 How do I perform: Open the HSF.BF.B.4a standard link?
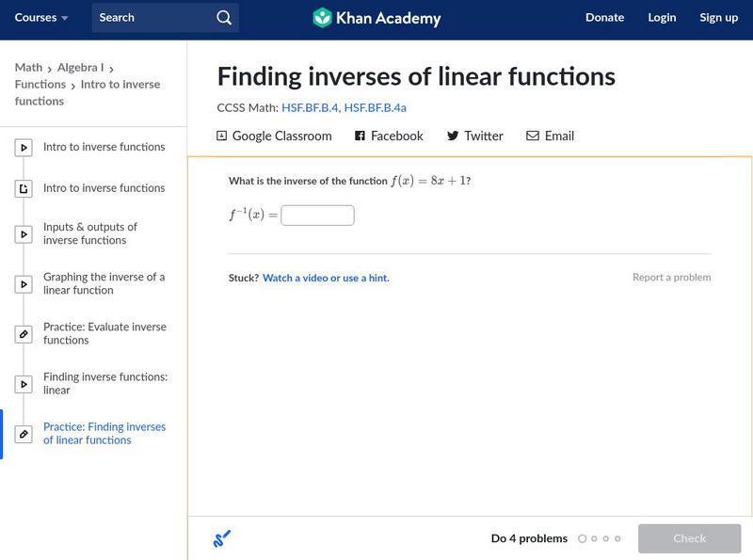375,108
